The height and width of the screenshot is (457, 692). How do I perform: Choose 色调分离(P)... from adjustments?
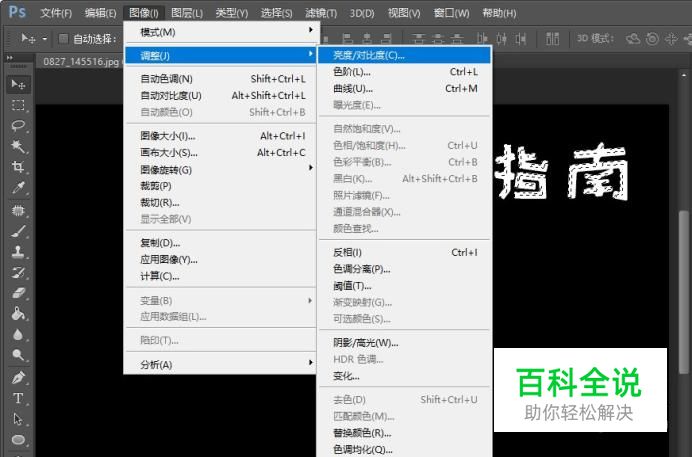point(404,269)
